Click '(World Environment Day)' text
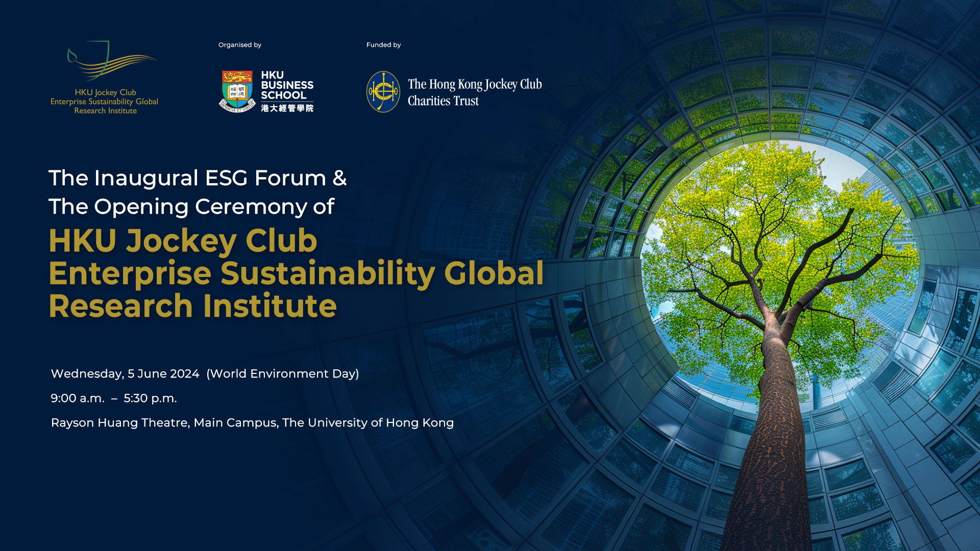 283,374
